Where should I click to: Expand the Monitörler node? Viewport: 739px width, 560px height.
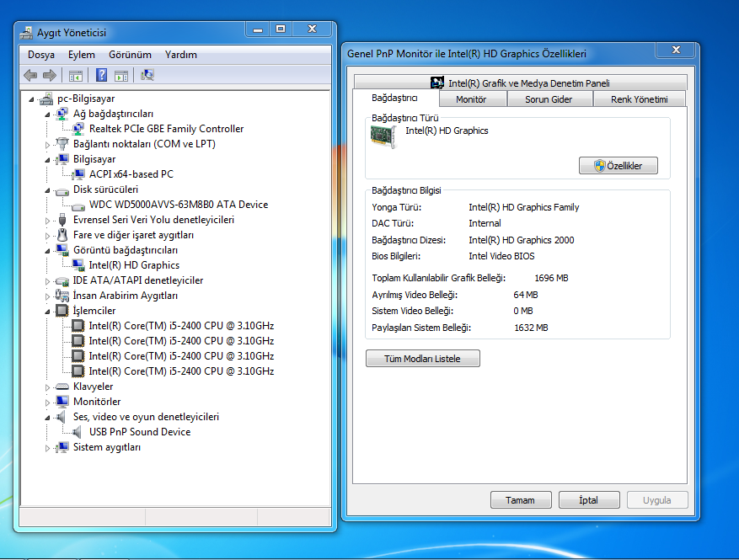pyautogui.click(x=47, y=403)
